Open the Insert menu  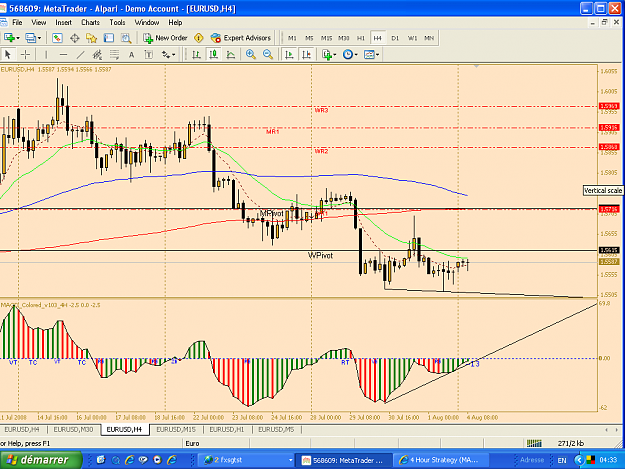coord(63,22)
